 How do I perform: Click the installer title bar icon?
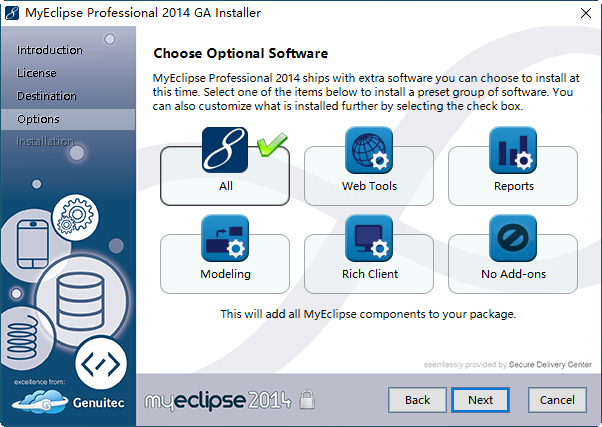coord(14,15)
